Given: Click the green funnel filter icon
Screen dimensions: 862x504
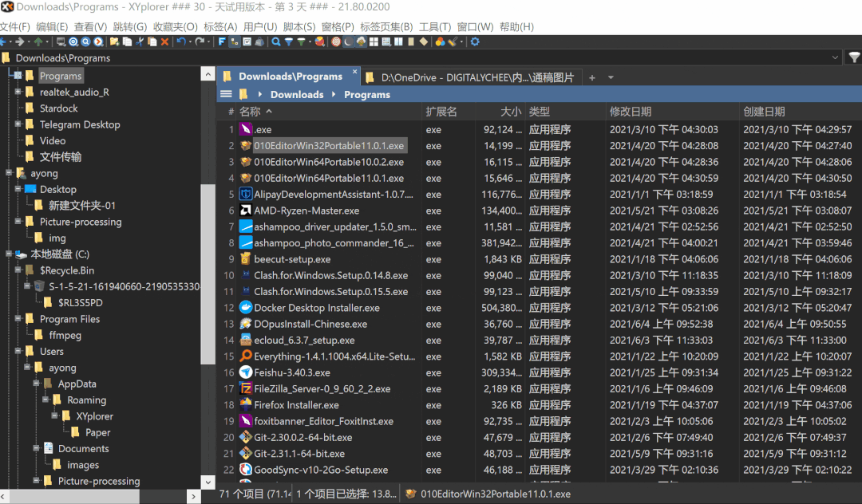Looking at the screenshot, I should tap(301, 41).
